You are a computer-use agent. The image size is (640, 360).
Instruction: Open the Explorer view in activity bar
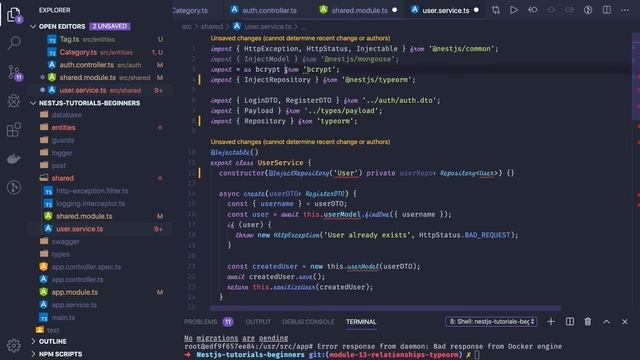(x=14, y=15)
